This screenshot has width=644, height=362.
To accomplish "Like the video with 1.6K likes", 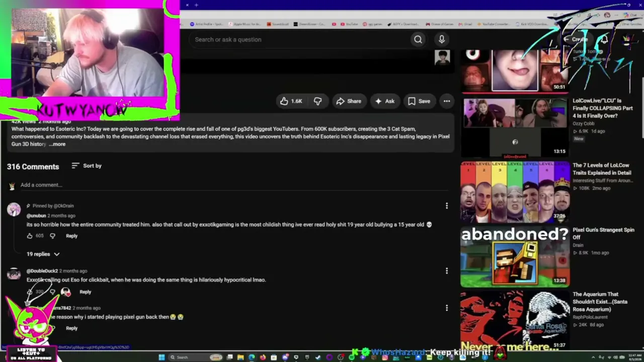I will (x=291, y=101).
